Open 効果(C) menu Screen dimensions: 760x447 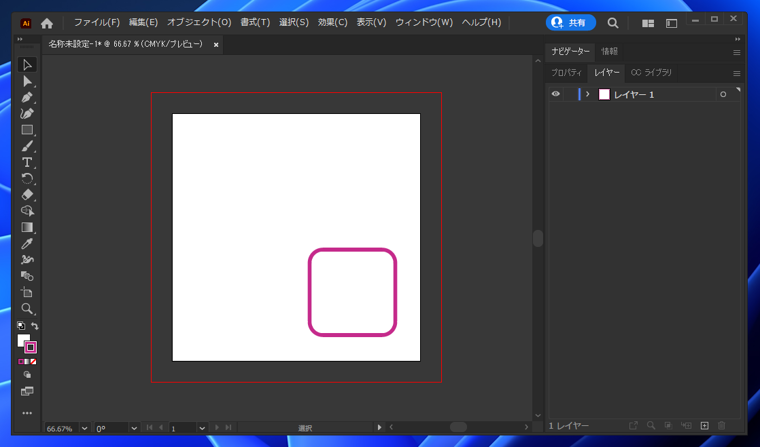pos(332,22)
